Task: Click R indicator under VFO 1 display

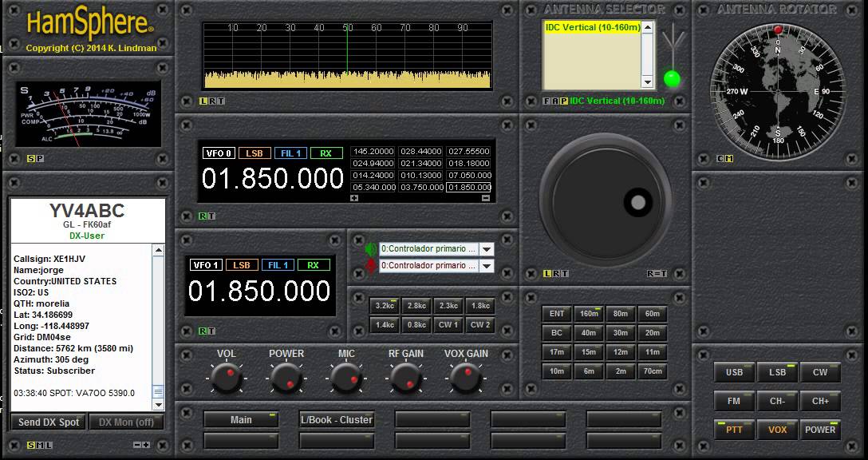Action: coord(203,331)
